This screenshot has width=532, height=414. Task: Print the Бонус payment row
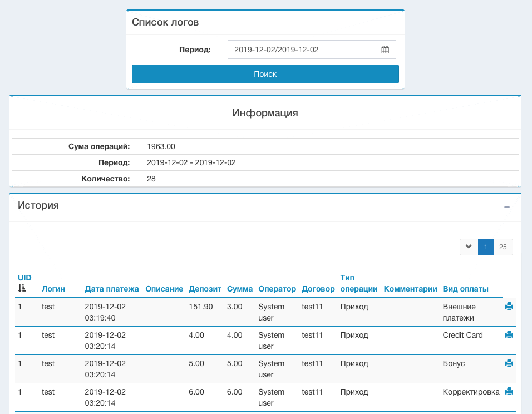[509, 363]
